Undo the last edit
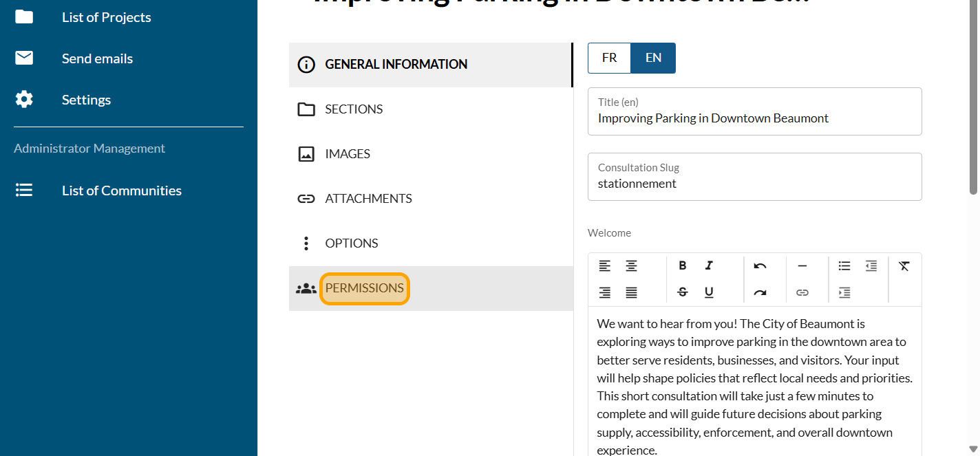This screenshot has height=456, width=980. coord(760,266)
